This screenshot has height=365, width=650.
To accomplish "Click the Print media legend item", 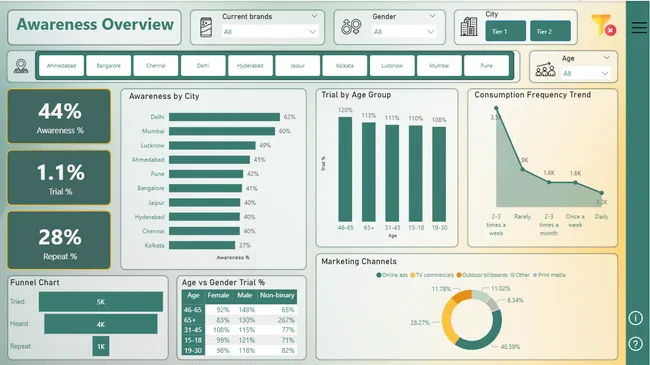I will pos(549,275).
